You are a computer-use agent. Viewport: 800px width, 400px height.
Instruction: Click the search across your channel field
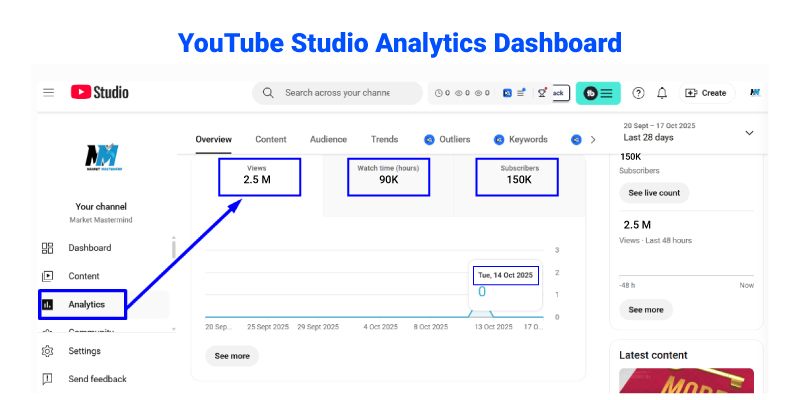337,93
